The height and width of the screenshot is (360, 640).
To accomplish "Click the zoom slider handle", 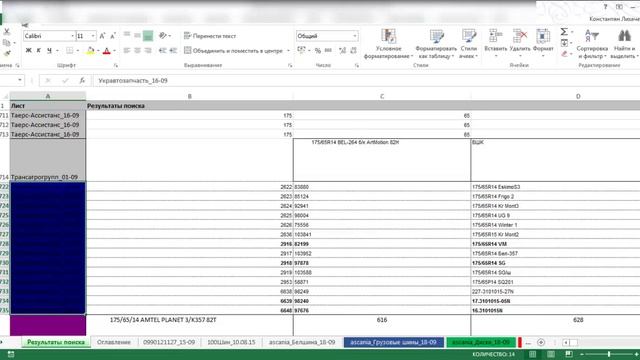I will [x=609, y=354].
